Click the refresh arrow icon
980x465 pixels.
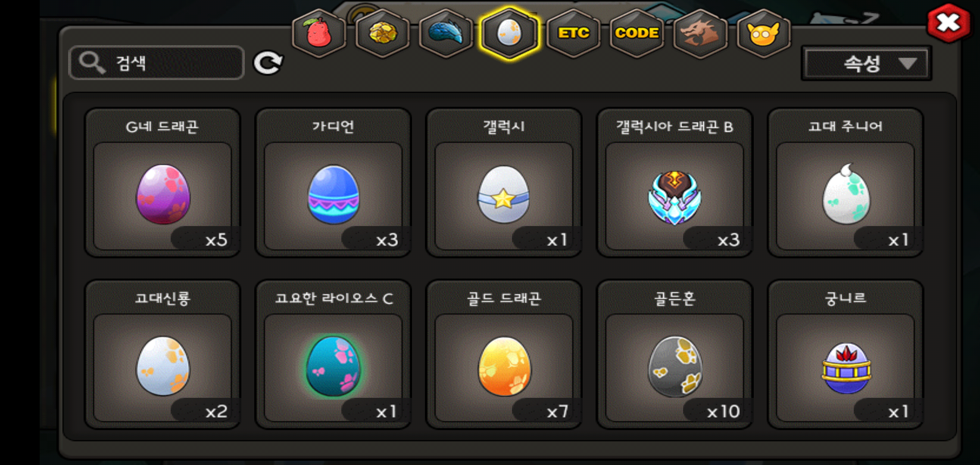click(268, 63)
